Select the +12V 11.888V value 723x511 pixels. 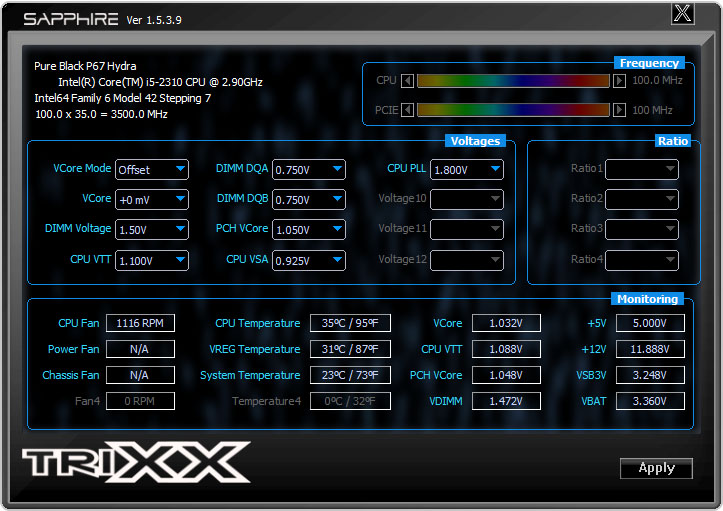click(x=650, y=349)
